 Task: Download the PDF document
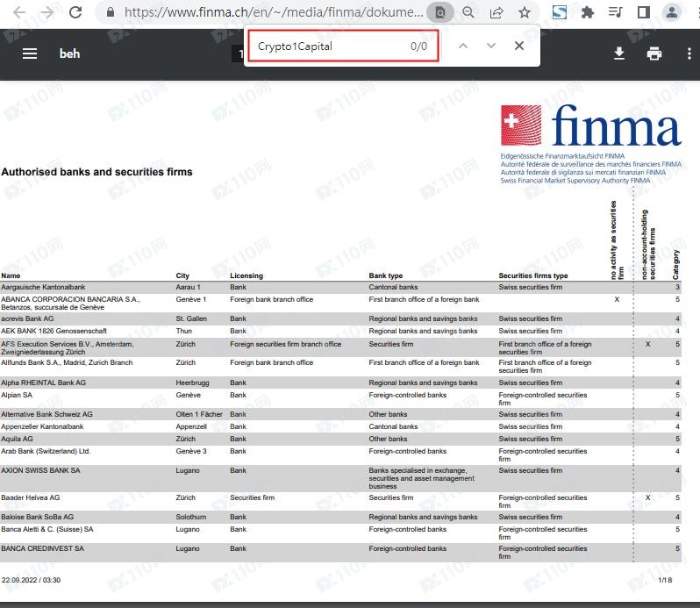tap(619, 54)
